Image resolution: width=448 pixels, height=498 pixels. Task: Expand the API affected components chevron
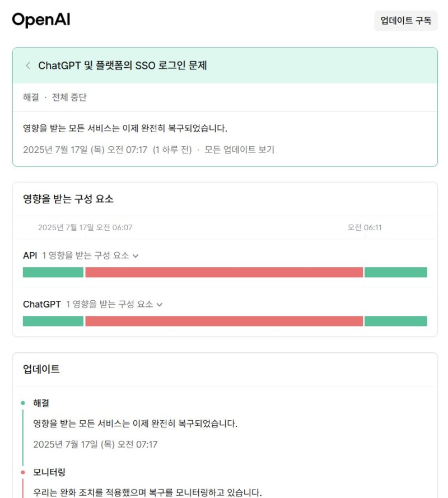[x=135, y=255]
